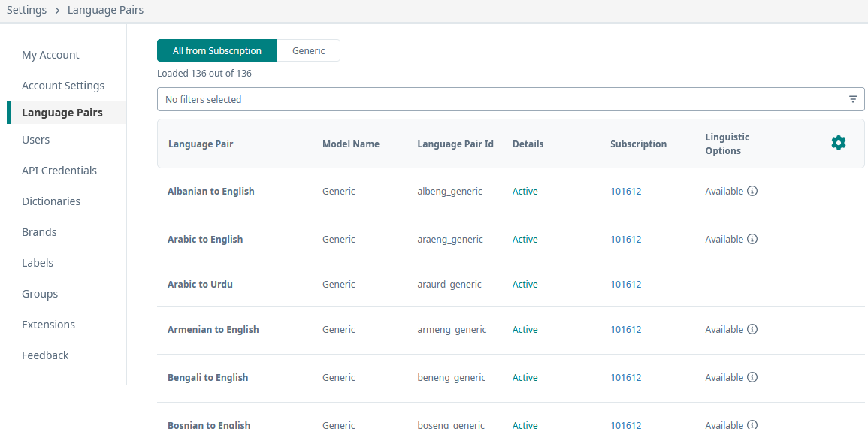Open Feedback section in sidebar

(x=45, y=355)
